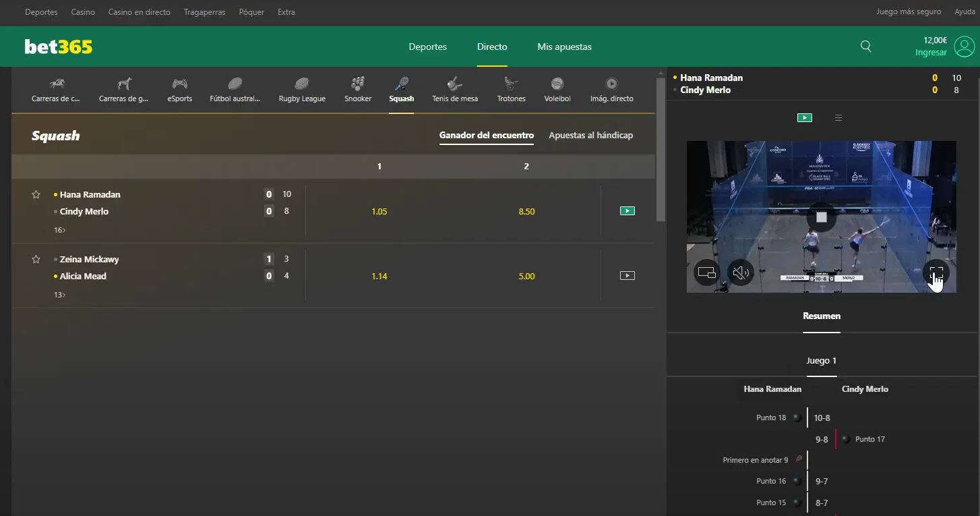This screenshot has width=980, height=516.
Task: Enter fullscreen on the video player
Action: tap(936, 273)
